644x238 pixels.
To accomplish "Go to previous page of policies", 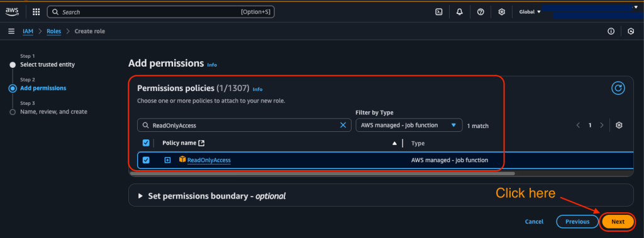I will click(579, 125).
